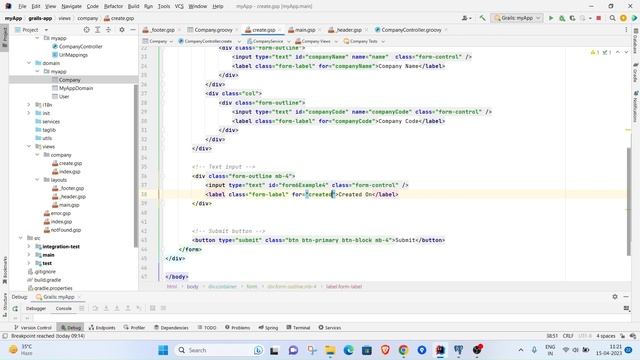This screenshot has height=360, width=640.
Task: Click grails-app in navigation breadcrumb
Action: [x=40, y=18]
